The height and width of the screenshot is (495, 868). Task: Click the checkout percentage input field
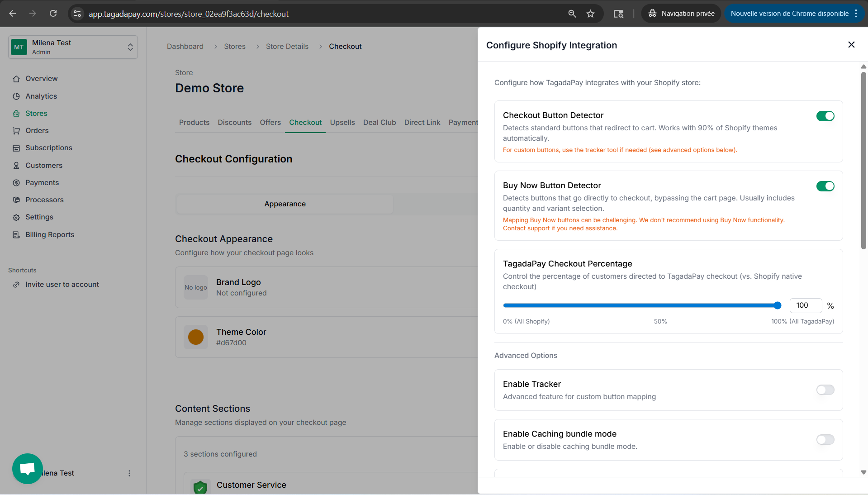(x=805, y=306)
